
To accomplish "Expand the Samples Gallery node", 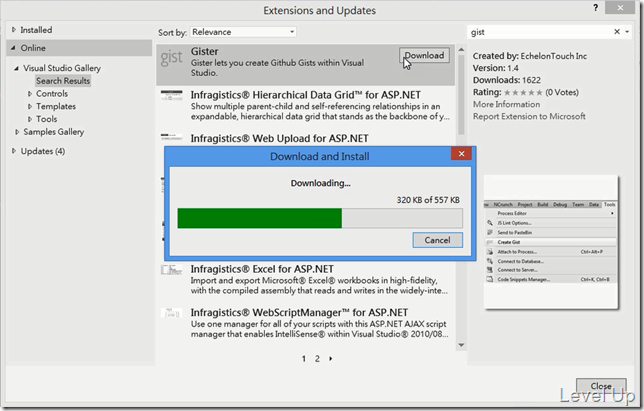I will pos(17,132).
